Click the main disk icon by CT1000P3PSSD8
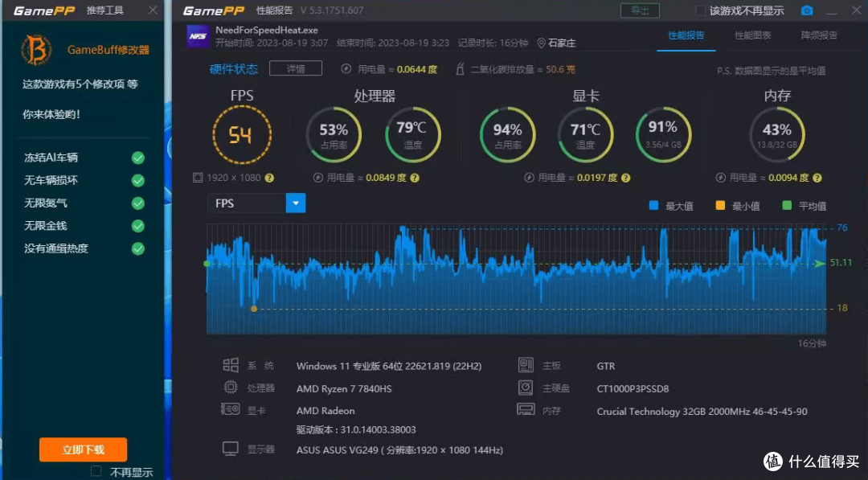The image size is (868, 480). pos(526,388)
